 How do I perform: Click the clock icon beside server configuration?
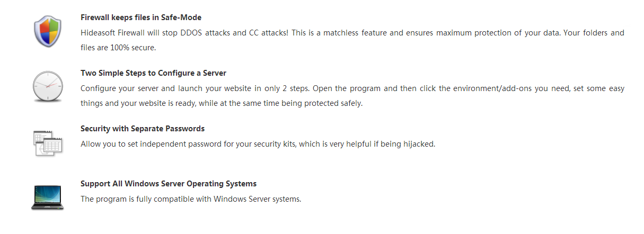coord(48,87)
